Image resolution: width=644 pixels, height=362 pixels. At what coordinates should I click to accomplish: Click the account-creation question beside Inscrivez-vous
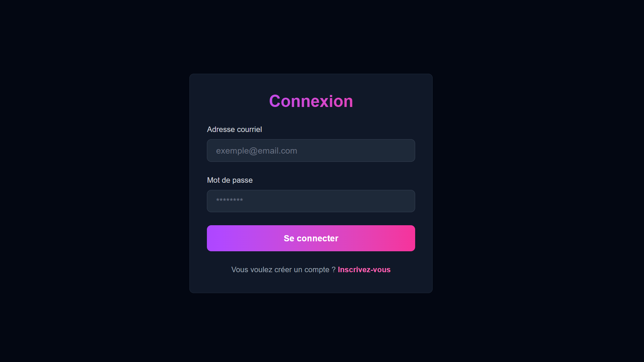(283, 270)
